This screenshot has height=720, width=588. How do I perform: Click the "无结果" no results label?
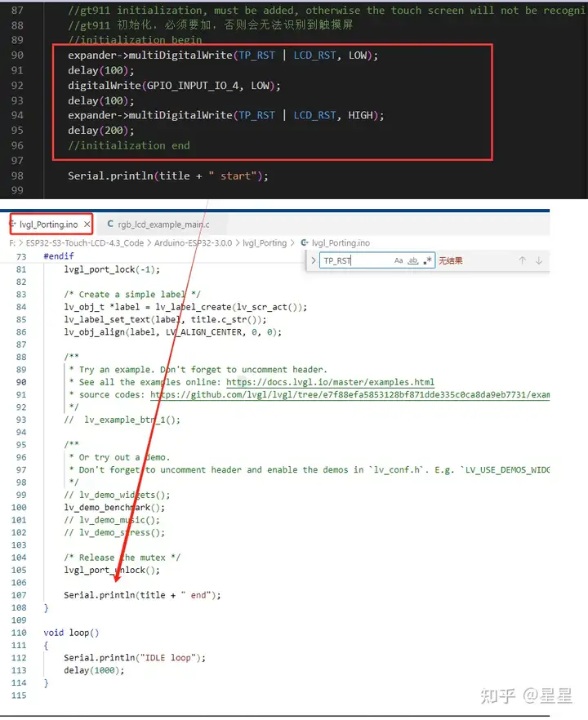(450, 261)
